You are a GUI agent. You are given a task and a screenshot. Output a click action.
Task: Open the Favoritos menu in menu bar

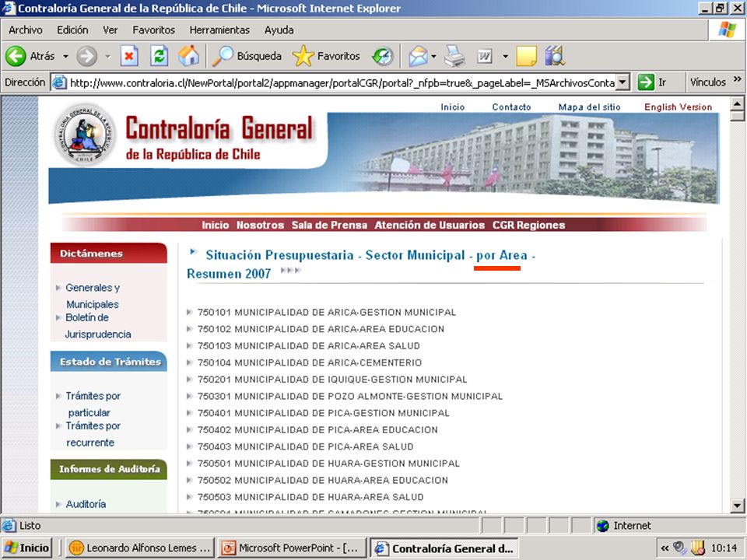click(x=153, y=30)
